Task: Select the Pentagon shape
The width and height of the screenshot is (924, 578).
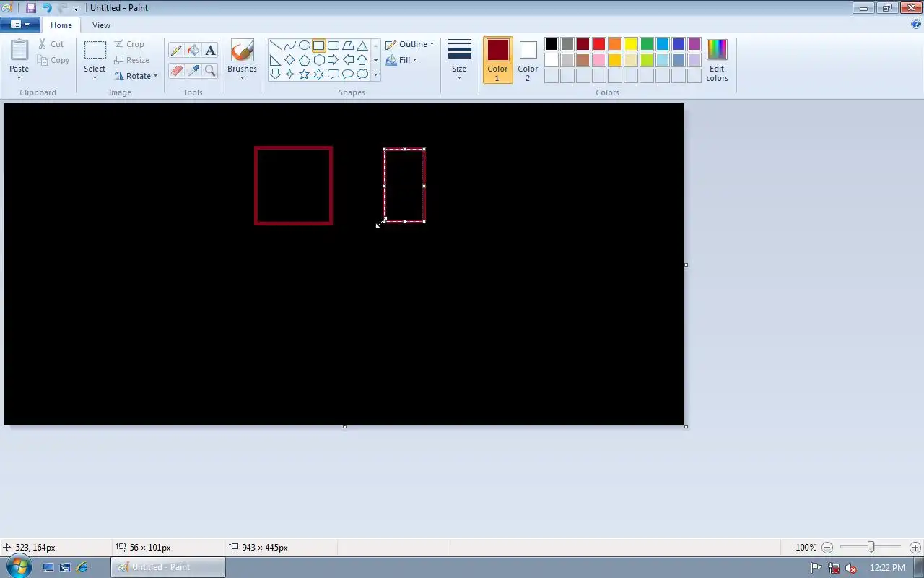Action: [304, 60]
